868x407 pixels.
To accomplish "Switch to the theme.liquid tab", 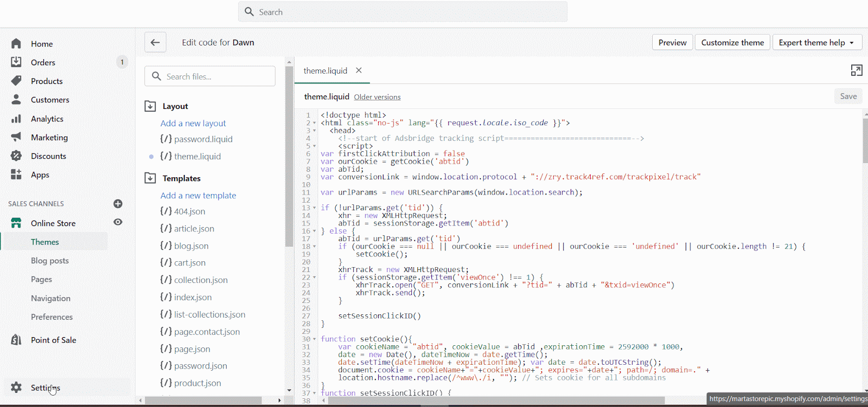I will 325,70.
